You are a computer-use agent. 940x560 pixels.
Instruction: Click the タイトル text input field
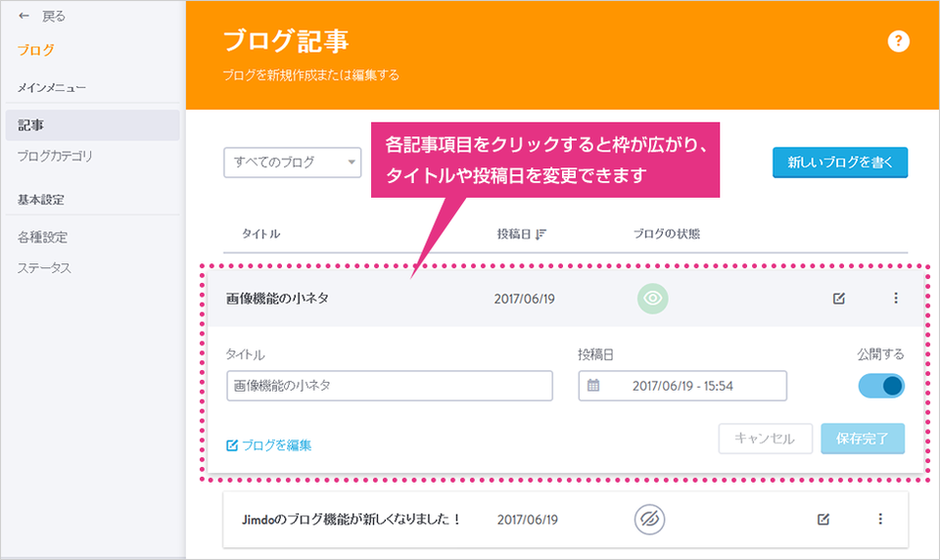390,386
